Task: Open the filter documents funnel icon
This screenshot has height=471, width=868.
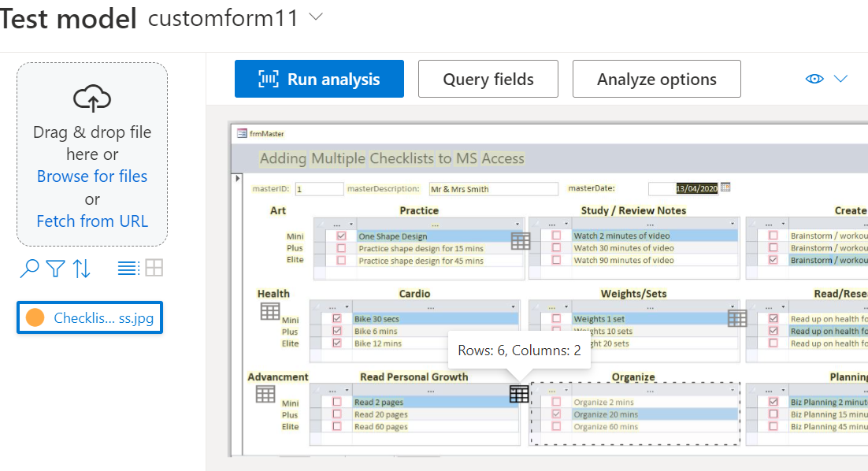Action: tap(55, 269)
